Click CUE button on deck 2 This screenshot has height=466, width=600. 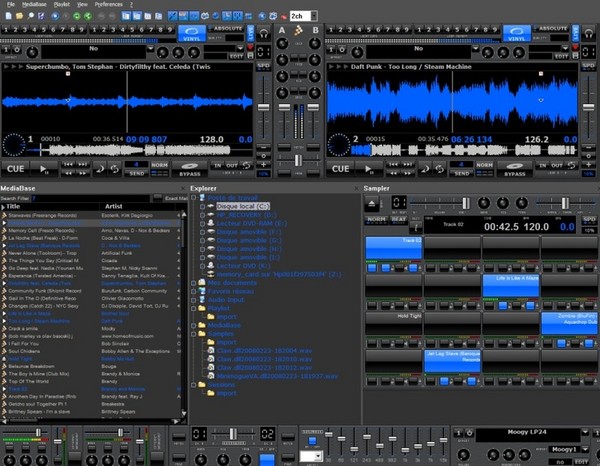tap(340, 169)
